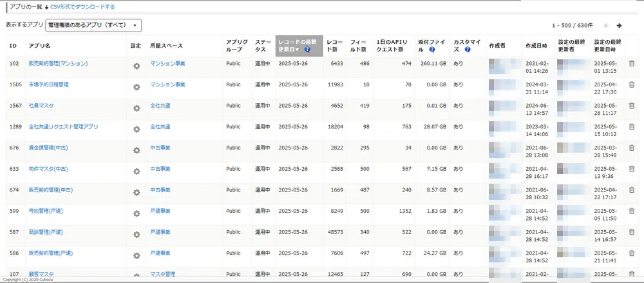Open マンション事業 space link in first row
Screen dimensions: 644x283
167,64
